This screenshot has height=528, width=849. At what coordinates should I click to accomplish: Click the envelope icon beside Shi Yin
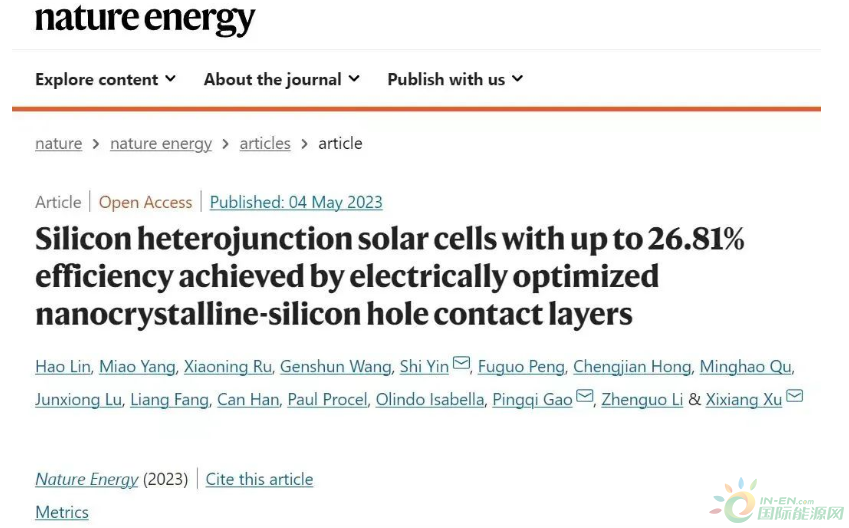461,365
